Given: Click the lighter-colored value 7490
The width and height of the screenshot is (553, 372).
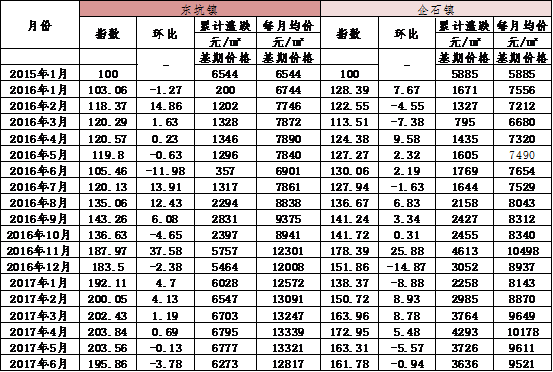Looking at the screenshot, I should 522,155.
